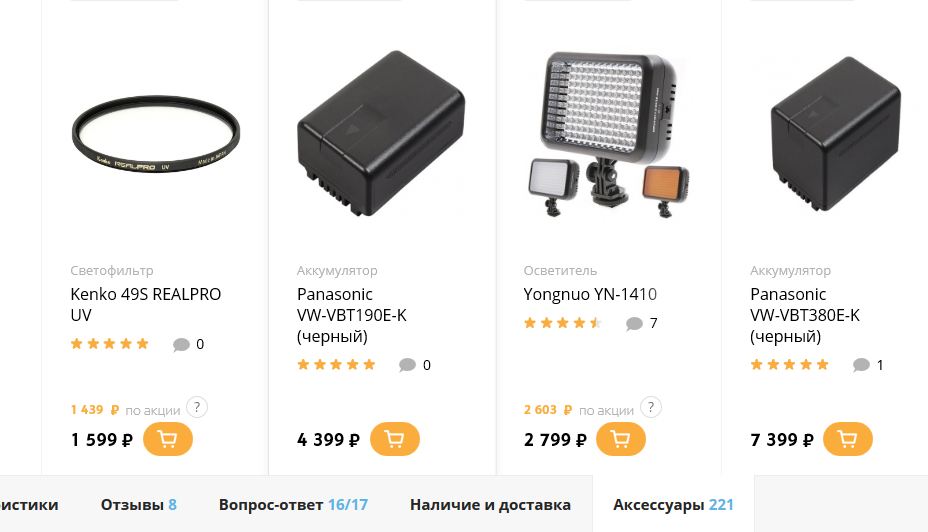
Task: Open comments bubble for Panasonic VW-VBT190E-K
Action: coord(407,365)
